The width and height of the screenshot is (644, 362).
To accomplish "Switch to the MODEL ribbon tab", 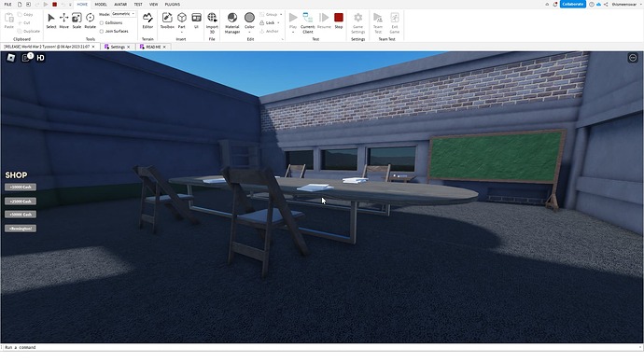I will click(101, 4).
